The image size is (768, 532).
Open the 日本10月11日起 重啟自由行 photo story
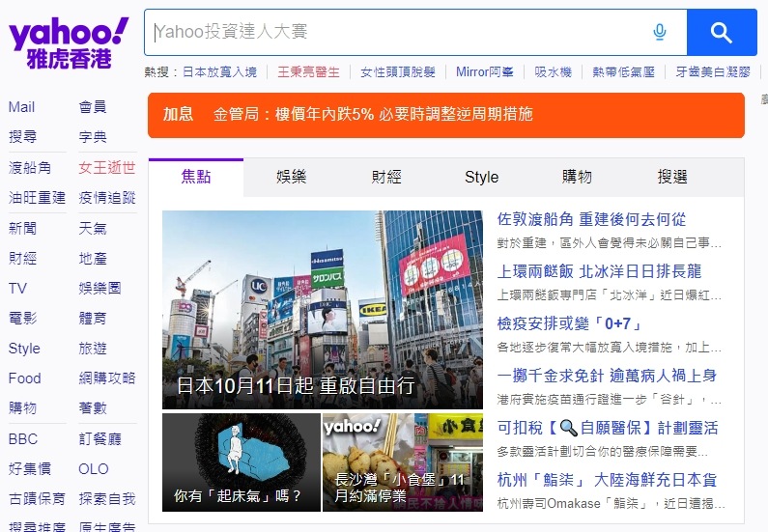pos(323,310)
